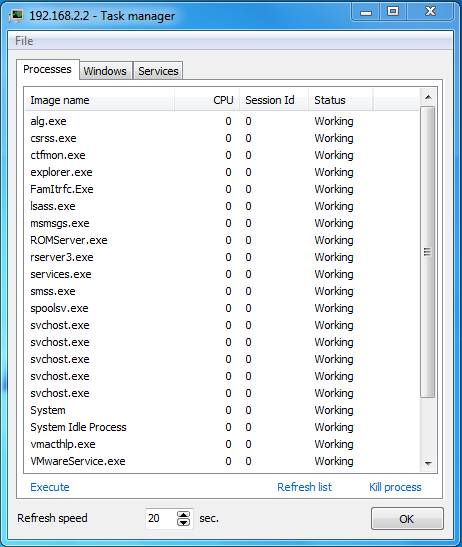The height and width of the screenshot is (547, 462).
Task: Select the vmacthlp.exe process row
Action: click(222, 444)
